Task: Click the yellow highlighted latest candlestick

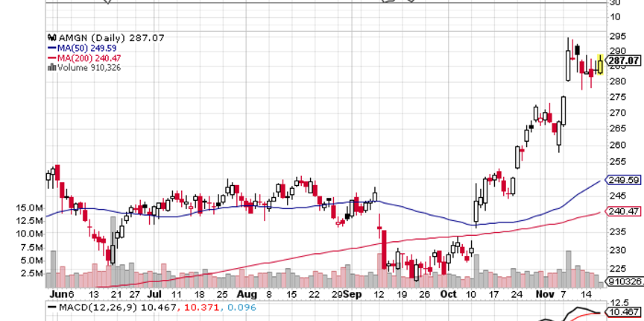Action: click(x=600, y=64)
